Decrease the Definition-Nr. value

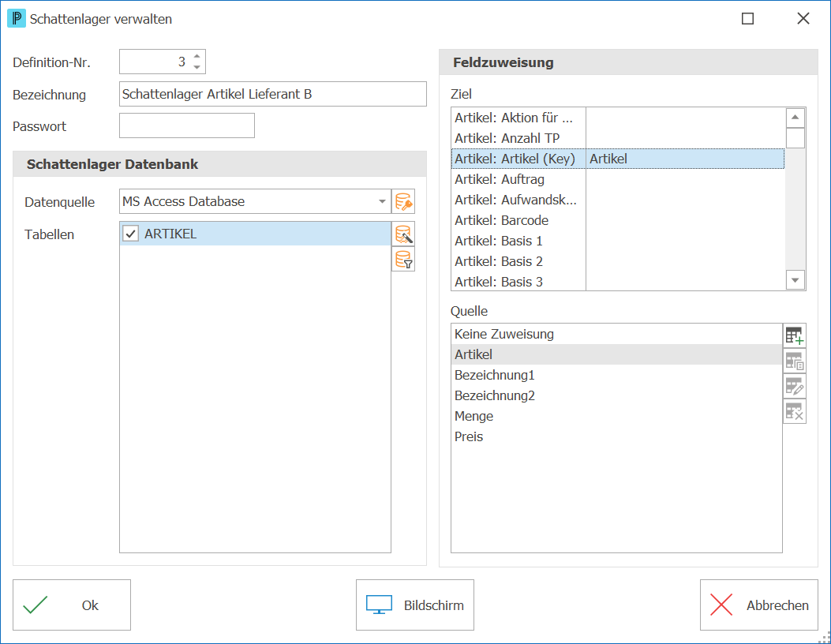pyautogui.click(x=197, y=67)
